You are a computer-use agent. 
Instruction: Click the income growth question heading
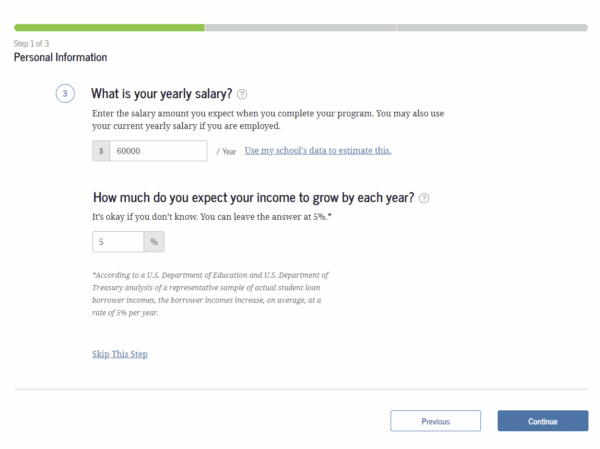[253, 198]
